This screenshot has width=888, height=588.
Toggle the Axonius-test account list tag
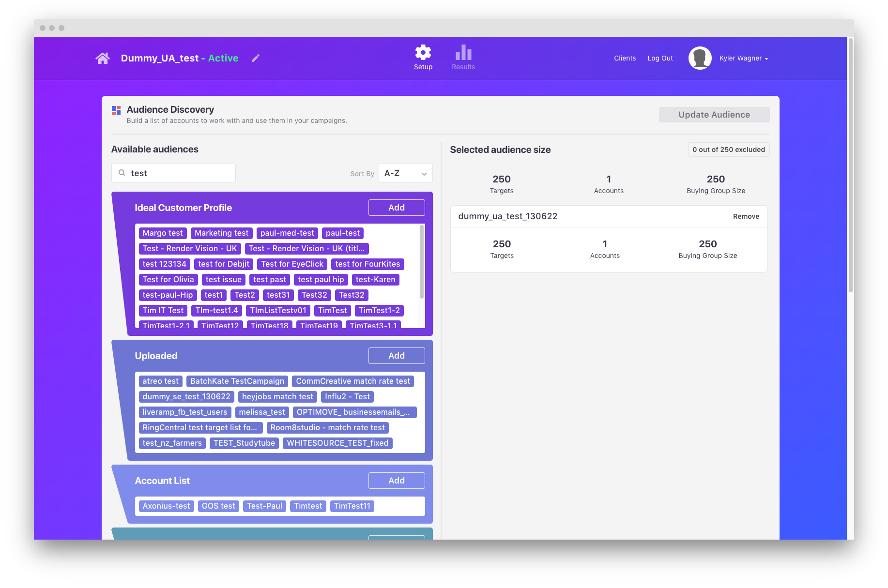tap(166, 506)
